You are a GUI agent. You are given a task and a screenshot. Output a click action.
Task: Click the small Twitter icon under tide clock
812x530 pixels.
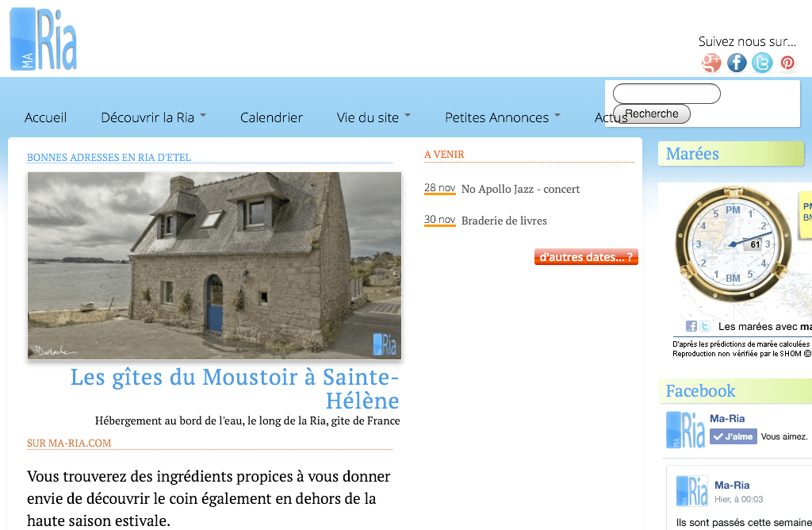click(x=704, y=326)
